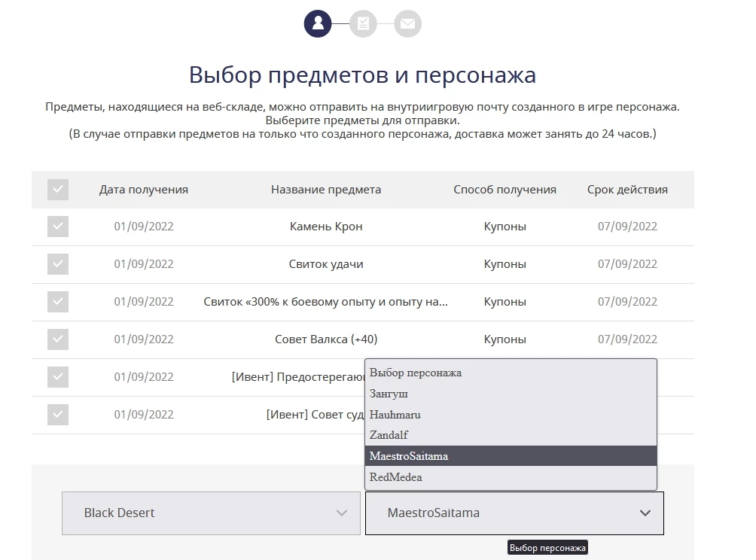756x560 pixels.
Task: Select MaestroSaitama highlighted option
Action: pyautogui.click(x=511, y=456)
